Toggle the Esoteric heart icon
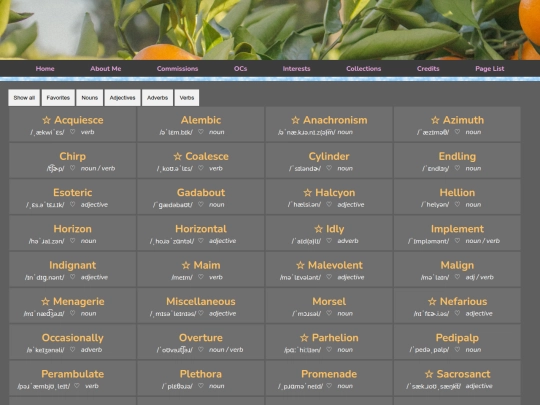Viewport: 540px width, 405px height. click(x=72, y=204)
